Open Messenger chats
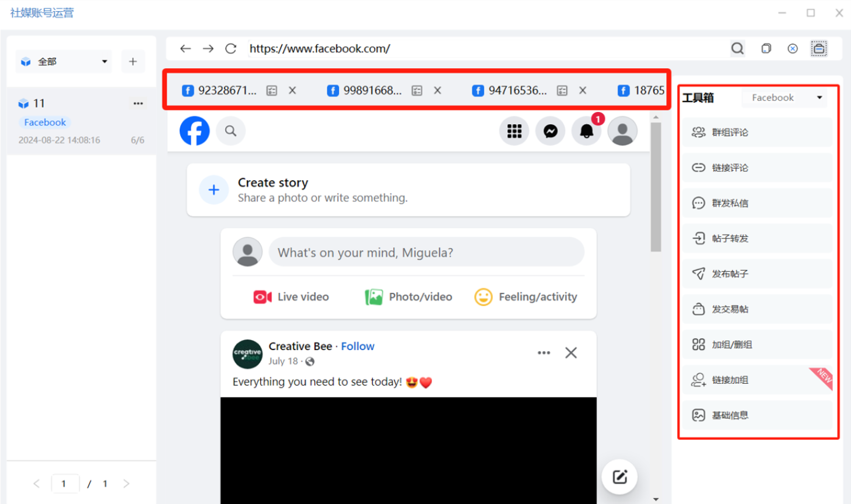851x504 pixels. pos(550,131)
